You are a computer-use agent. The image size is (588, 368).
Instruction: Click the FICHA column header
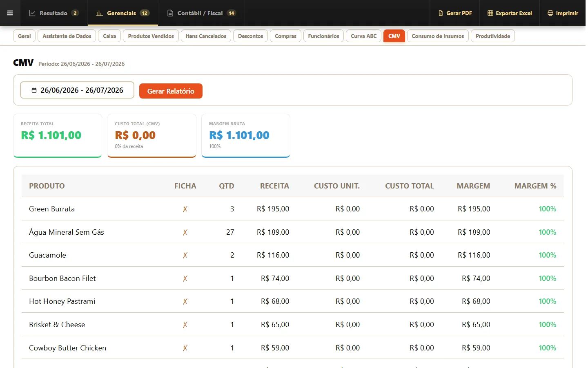click(185, 186)
